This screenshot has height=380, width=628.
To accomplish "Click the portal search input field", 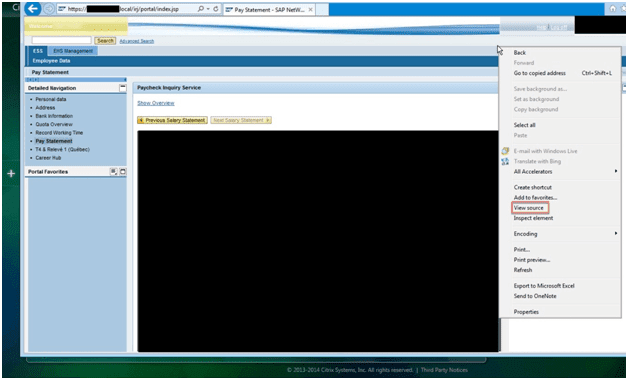I will 62,40.
